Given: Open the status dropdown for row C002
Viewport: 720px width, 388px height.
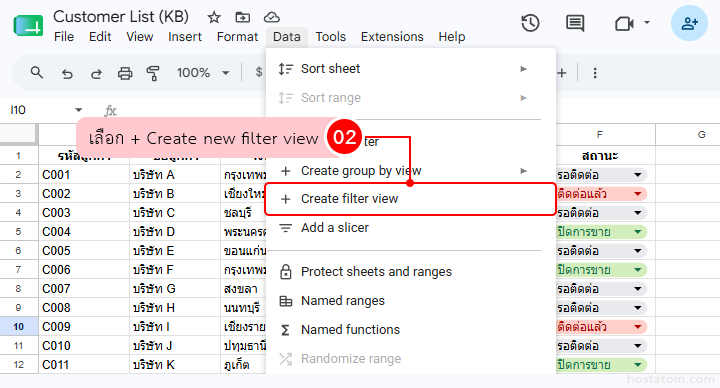Looking at the screenshot, I should click(x=638, y=194).
